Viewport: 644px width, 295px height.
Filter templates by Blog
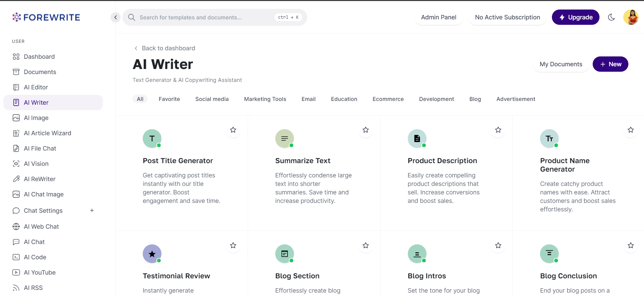pos(475,99)
